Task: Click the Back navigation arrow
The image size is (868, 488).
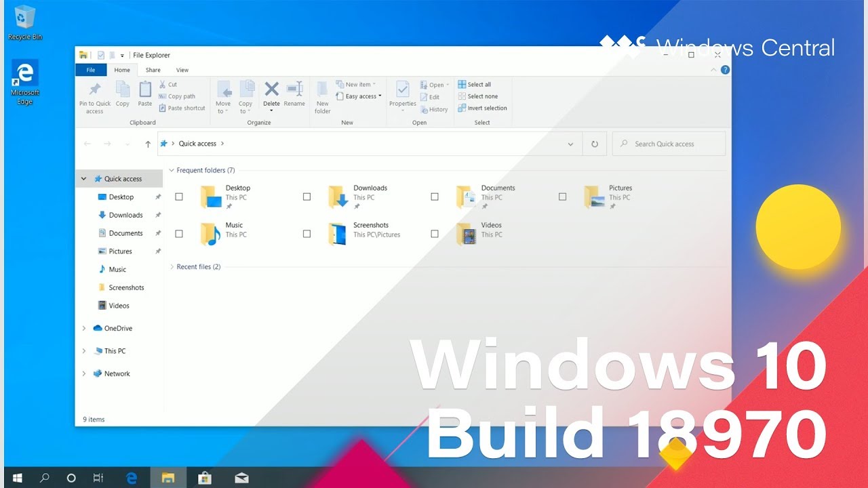Action: coord(87,144)
